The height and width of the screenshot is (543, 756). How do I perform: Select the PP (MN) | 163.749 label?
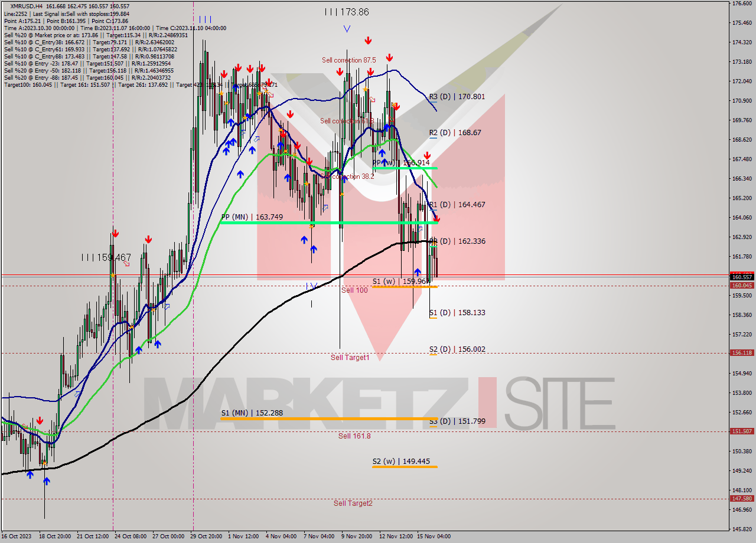[252, 217]
